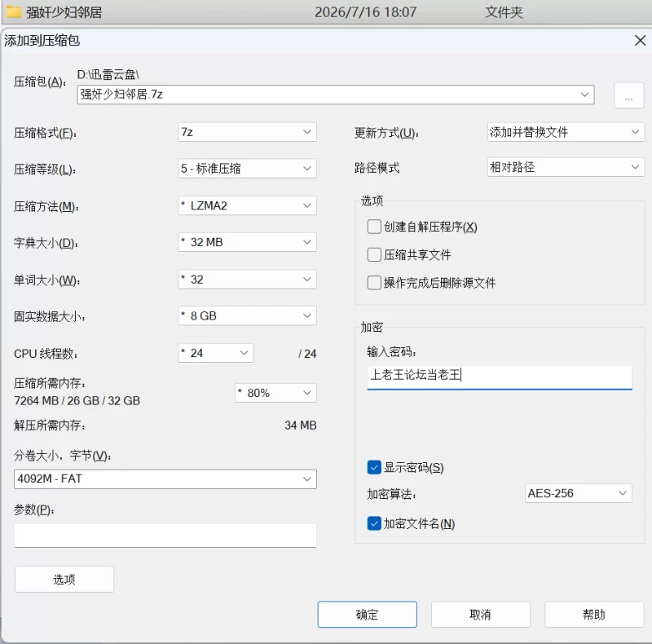This screenshot has width=652, height=644.
Task: Open the memory usage 80% dropdown
Action: (x=275, y=393)
